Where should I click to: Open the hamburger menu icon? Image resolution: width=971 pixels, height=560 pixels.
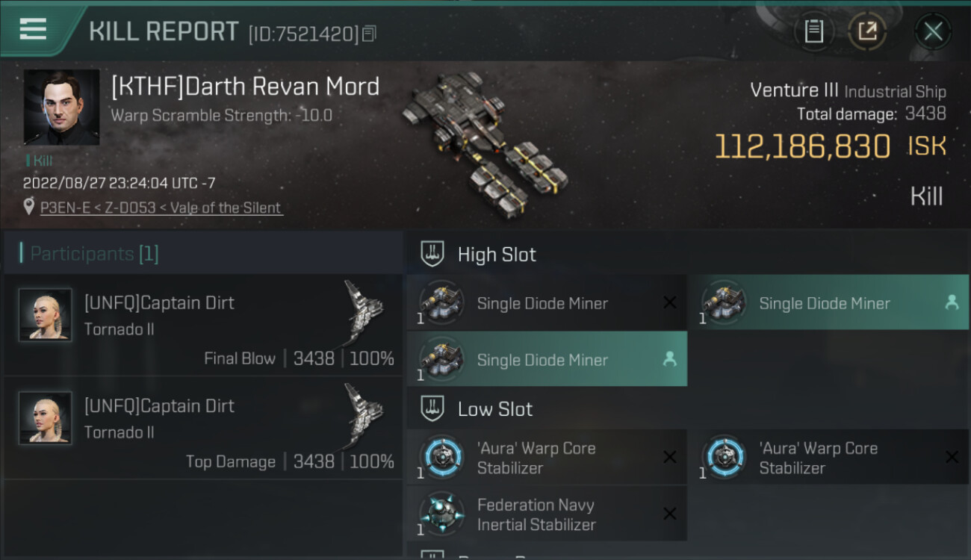[34, 29]
